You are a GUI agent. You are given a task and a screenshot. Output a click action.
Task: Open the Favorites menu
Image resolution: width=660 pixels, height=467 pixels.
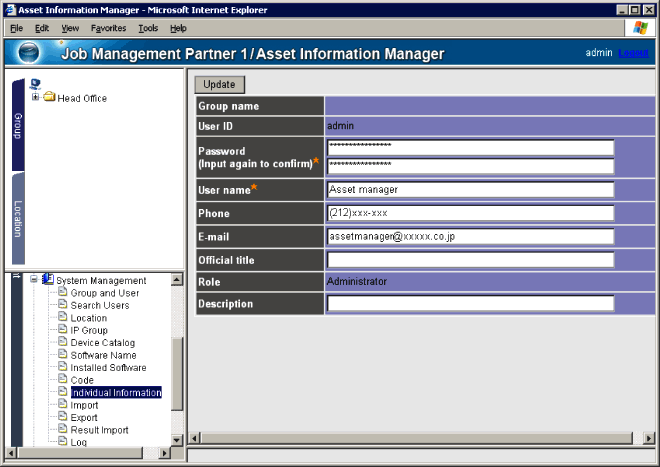pos(108,28)
